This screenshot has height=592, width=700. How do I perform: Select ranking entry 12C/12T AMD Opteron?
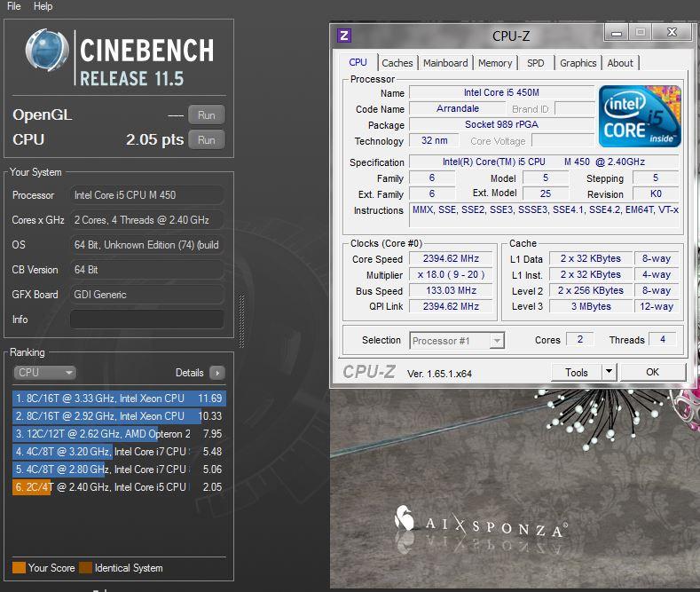pyautogui.click(x=119, y=434)
